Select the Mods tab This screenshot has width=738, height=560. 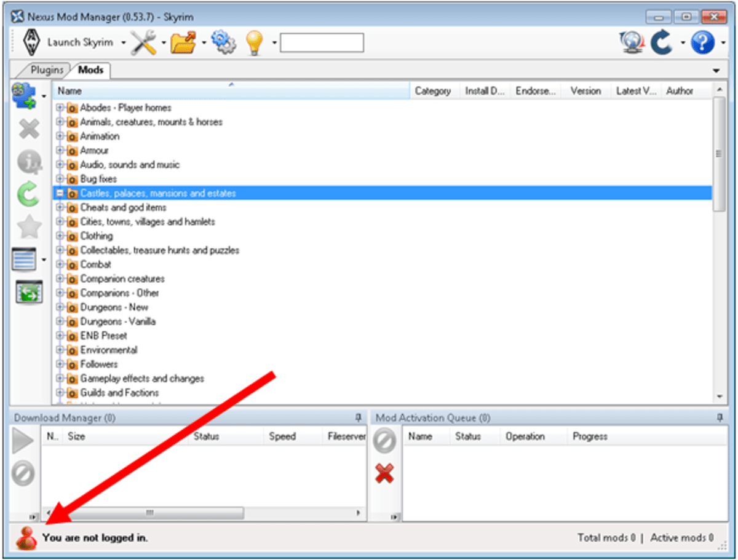click(x=90, y=70)
